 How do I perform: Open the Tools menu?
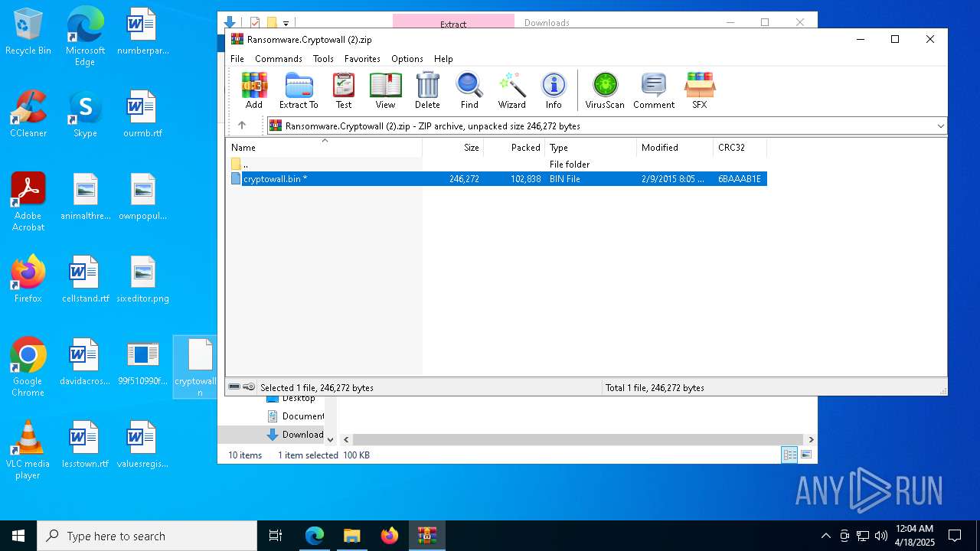click(323, 59)
